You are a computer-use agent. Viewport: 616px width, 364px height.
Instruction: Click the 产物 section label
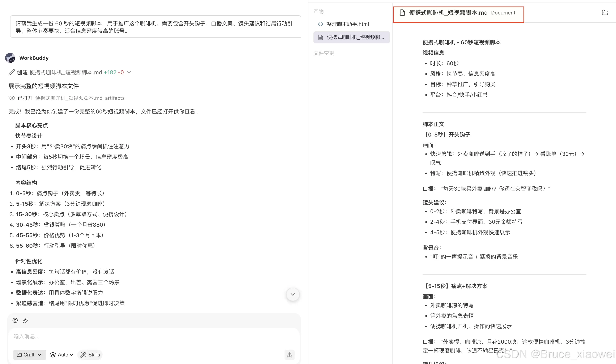(x=318, y=12)
